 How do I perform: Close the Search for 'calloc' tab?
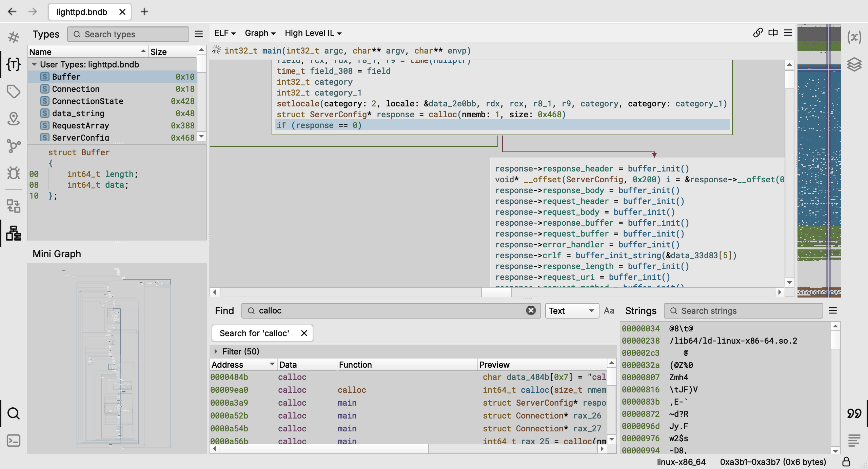pos(304,333)
